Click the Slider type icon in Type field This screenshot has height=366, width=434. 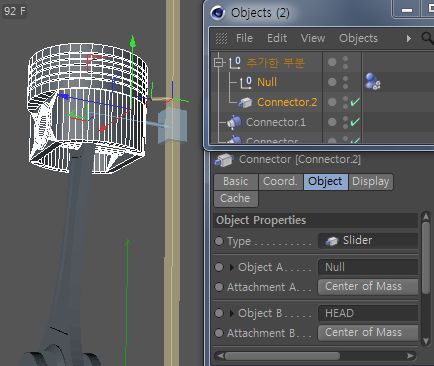pyautogui.click(x=332, y=241)
